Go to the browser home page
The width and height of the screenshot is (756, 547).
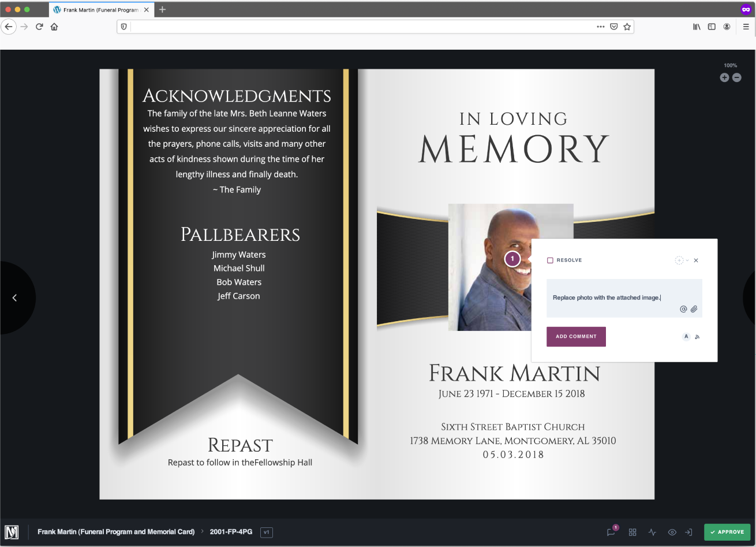tap(54, 27)
